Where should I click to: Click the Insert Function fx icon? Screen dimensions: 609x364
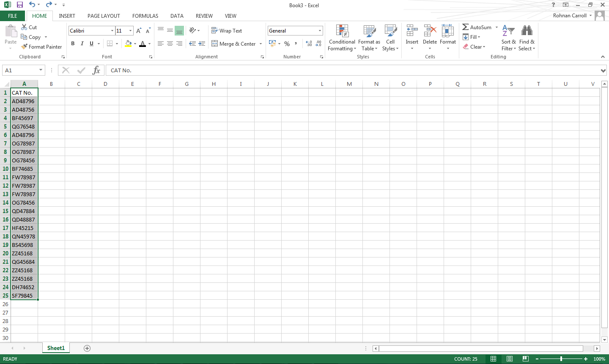pos(96,70)
